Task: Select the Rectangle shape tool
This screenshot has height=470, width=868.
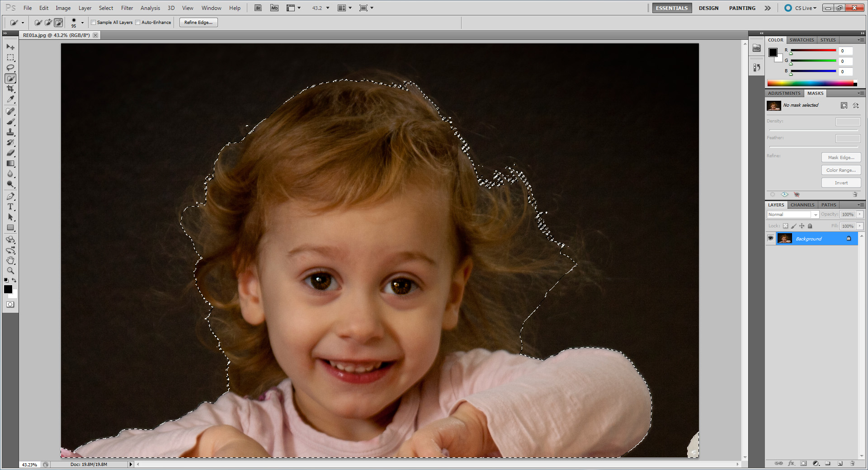Action: pyautogui.click(x=10, y=227)
